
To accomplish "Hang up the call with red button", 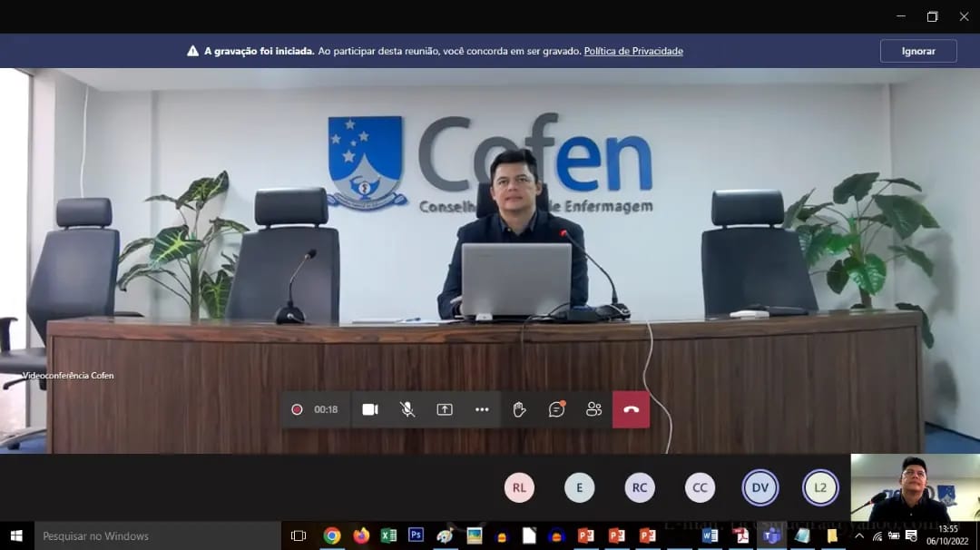I will click(632, 410).
